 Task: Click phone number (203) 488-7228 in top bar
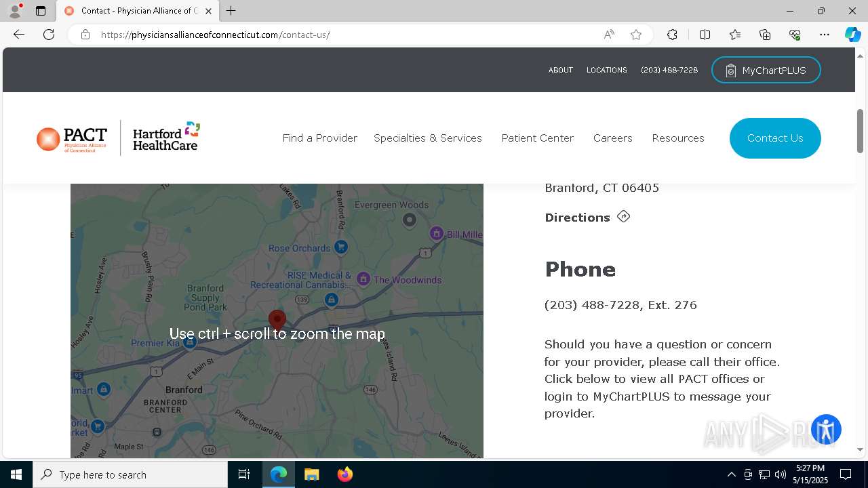click(x=669, y=70)
